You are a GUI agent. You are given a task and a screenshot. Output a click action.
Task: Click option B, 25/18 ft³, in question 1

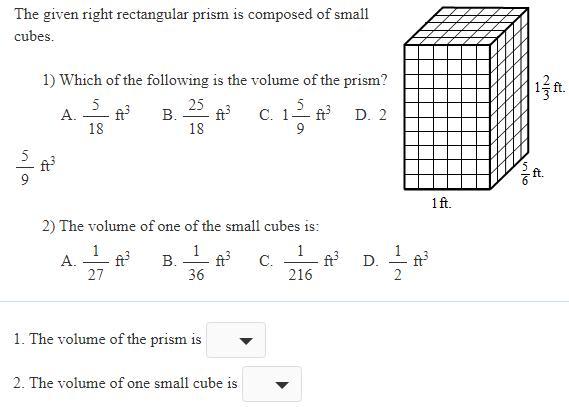click(x=196, y=116)
